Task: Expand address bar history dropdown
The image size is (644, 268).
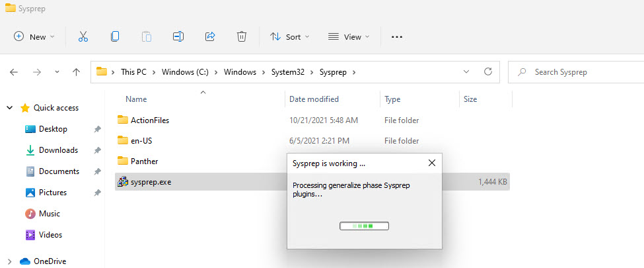Action: coord(466,71)
